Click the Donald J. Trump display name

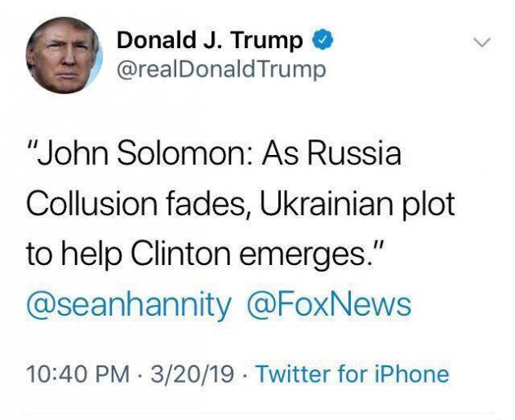pyautogui.click(x=211, y=39)
